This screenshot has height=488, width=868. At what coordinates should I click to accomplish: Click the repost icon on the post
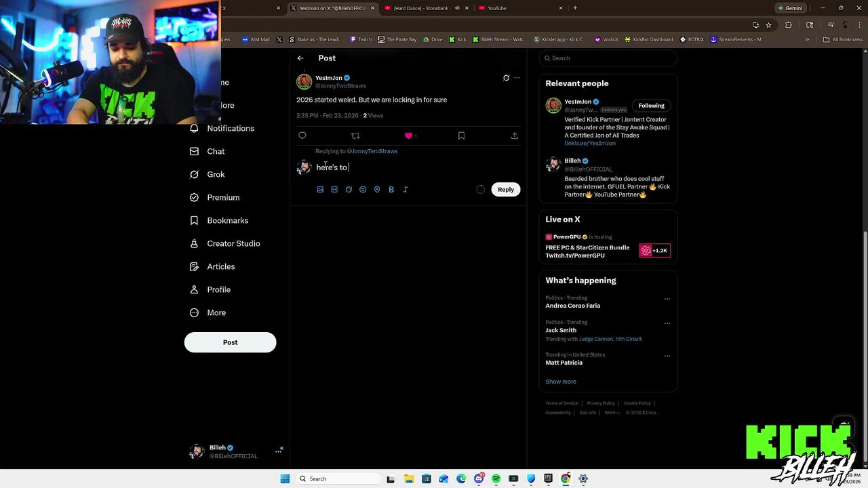[x=355, y=136]
